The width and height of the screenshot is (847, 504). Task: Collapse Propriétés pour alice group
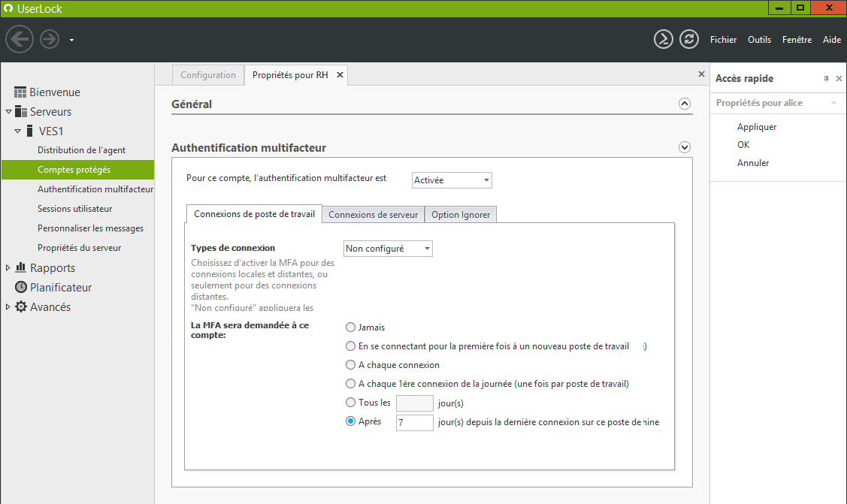(x=833, y=102)
